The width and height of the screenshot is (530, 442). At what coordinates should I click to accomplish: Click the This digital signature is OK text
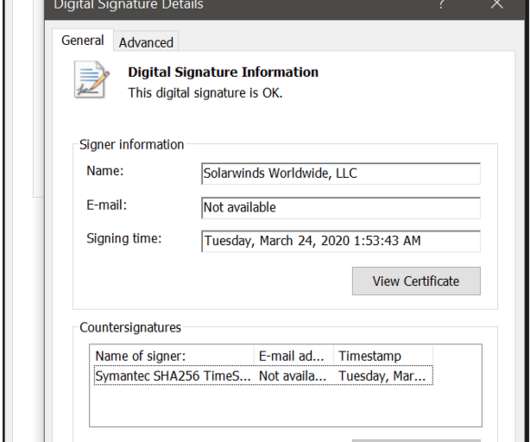click(x=205, y=93)
